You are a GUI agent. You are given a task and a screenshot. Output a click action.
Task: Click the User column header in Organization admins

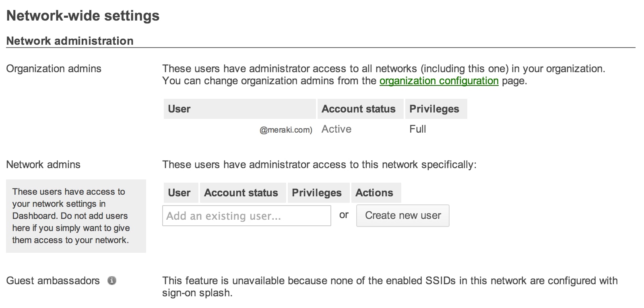(x=239, y=109)
